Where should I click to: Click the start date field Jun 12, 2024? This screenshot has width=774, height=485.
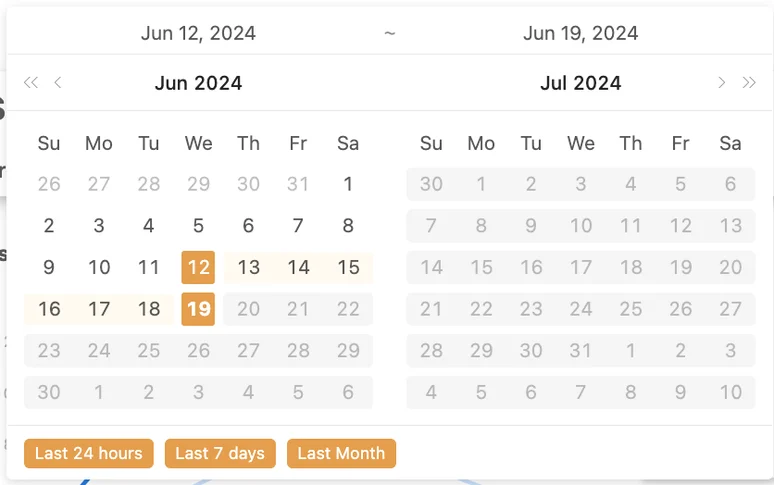coord(198,33)
